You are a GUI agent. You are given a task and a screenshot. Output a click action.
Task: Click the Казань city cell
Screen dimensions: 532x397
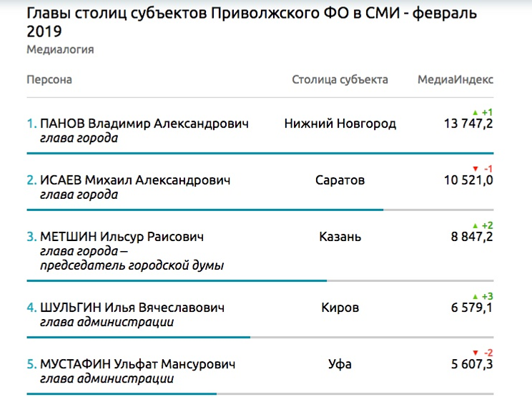click(340, 237)
